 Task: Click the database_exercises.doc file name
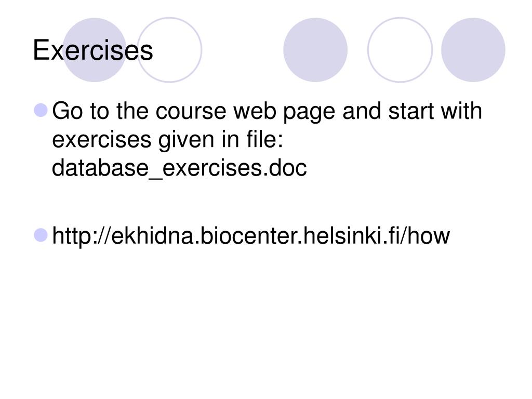[179, 168]
